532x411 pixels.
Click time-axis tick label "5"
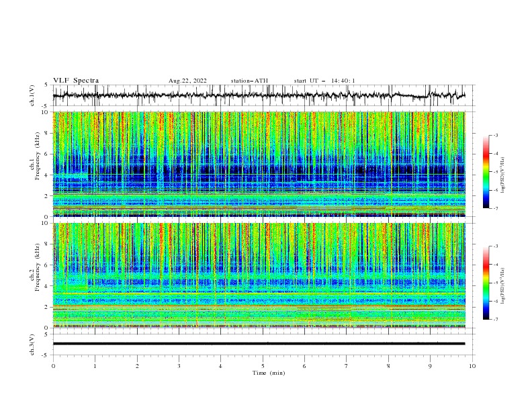(263, 366)
